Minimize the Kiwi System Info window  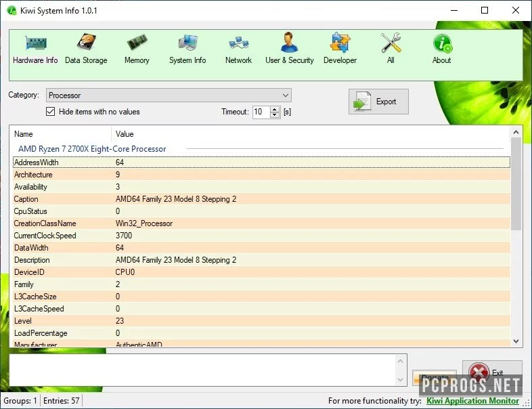point(454,11)
